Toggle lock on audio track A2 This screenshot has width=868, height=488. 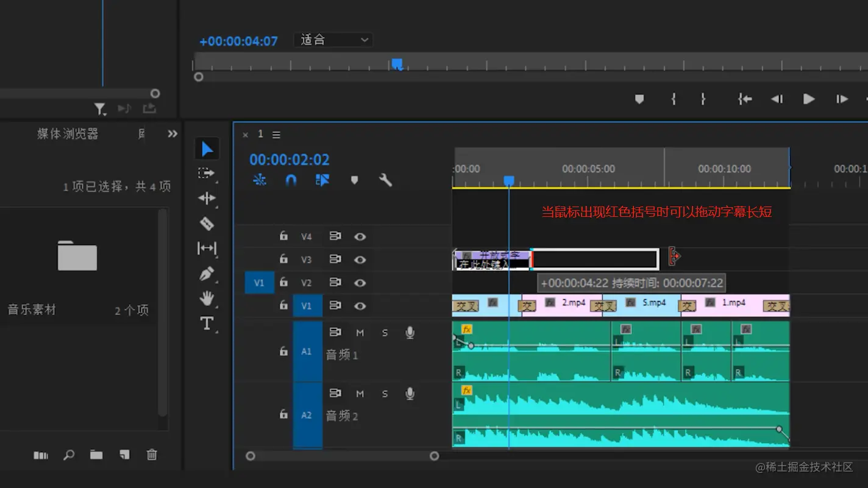coord(283,414)
